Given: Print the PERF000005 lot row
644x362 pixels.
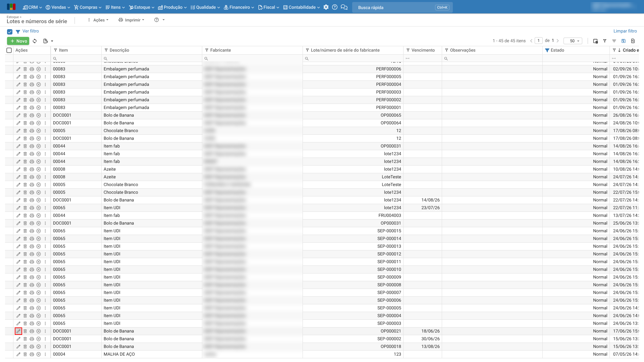Looking at the screenshot, I should (x=32, y=77).
